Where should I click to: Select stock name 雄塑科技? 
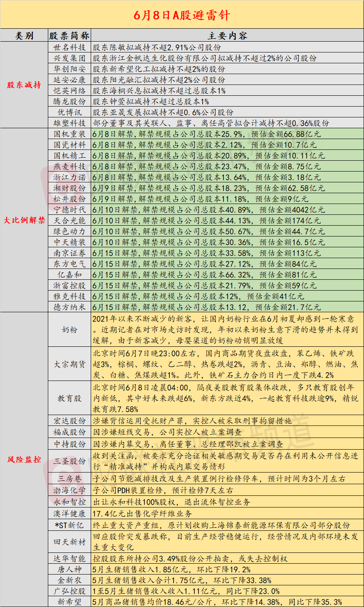[x=69, y=123]
